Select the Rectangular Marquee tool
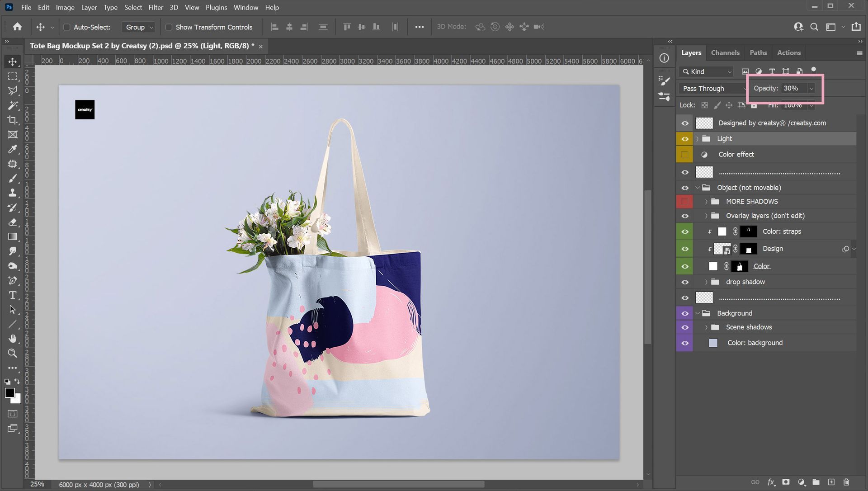The height and width of the screenshot is (491, 868). click(x=13, y=76)
